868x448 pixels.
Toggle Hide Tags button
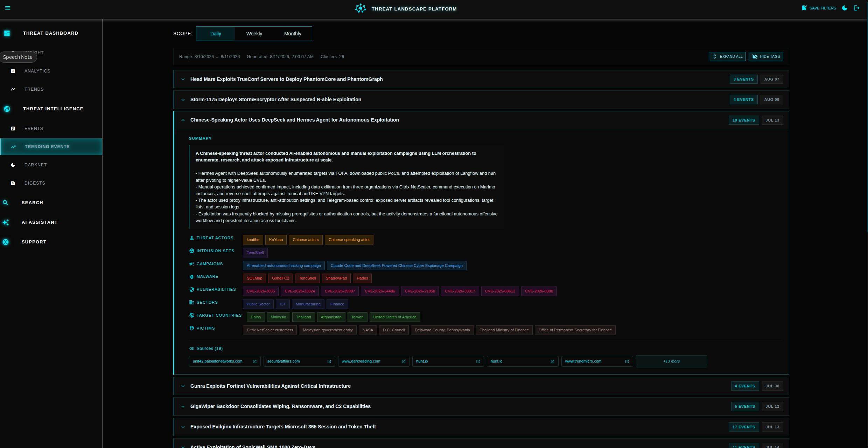(766, 56)
